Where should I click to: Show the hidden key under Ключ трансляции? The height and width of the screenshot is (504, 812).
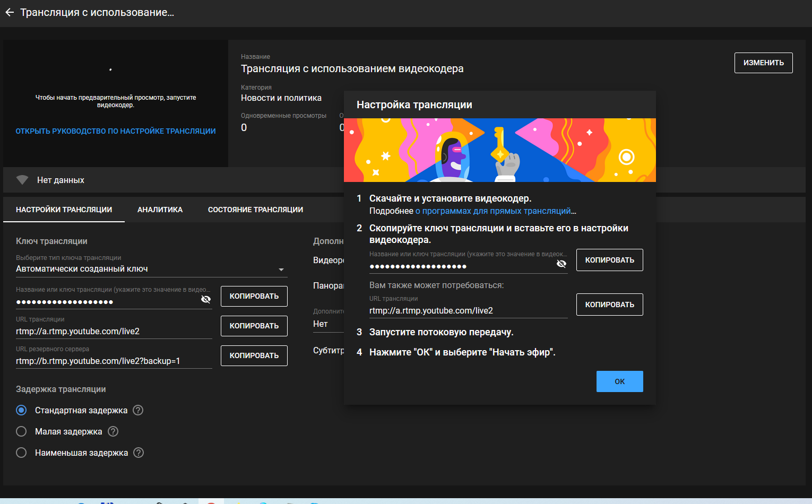(x=206, y=300)
